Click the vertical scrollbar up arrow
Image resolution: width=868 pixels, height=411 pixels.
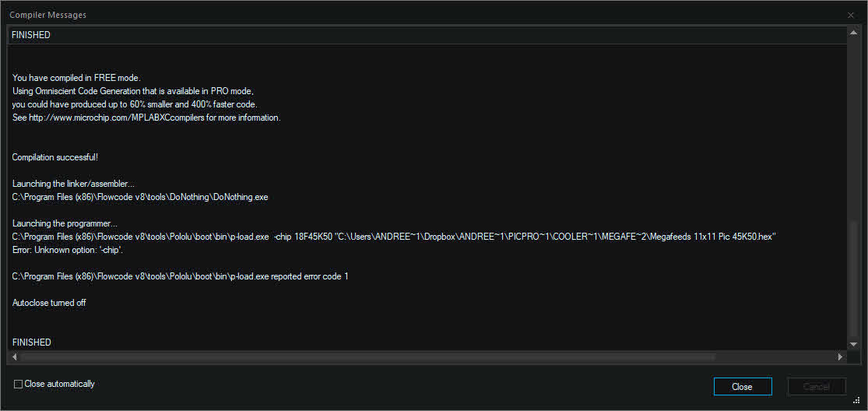click(853, 34)
